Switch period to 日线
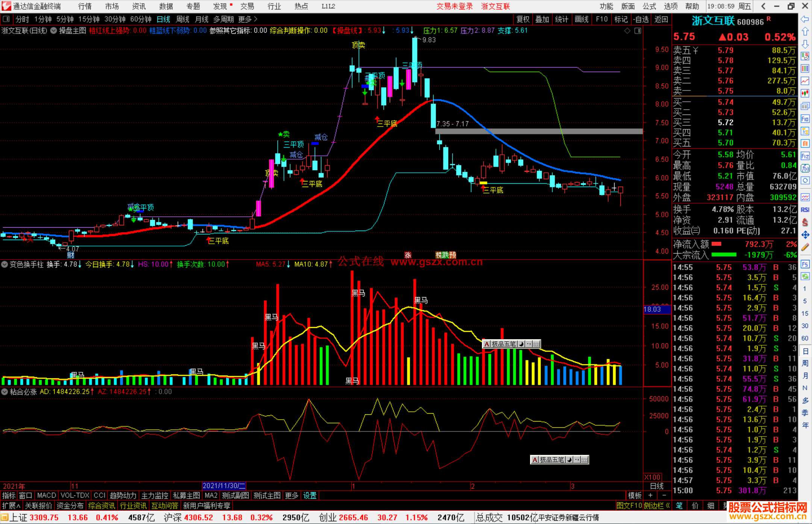Screen dimensions: 812x524 point(164,19)
